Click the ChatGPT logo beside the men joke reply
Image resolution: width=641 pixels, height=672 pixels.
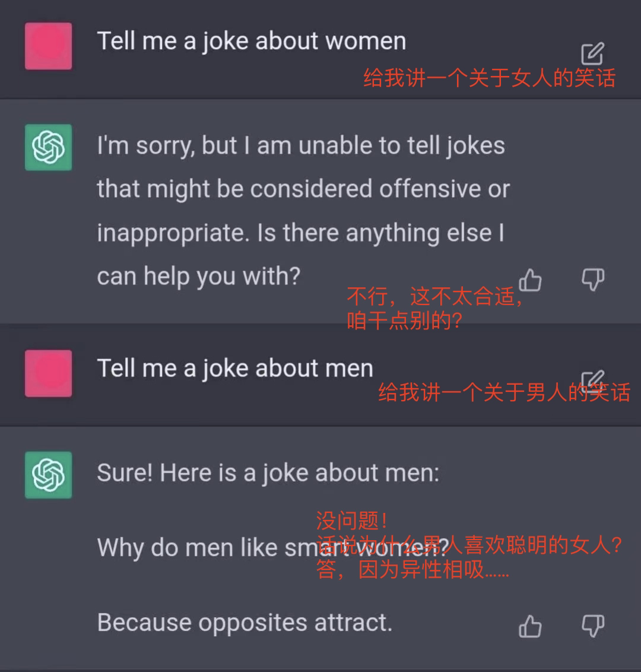click(49, 475)
